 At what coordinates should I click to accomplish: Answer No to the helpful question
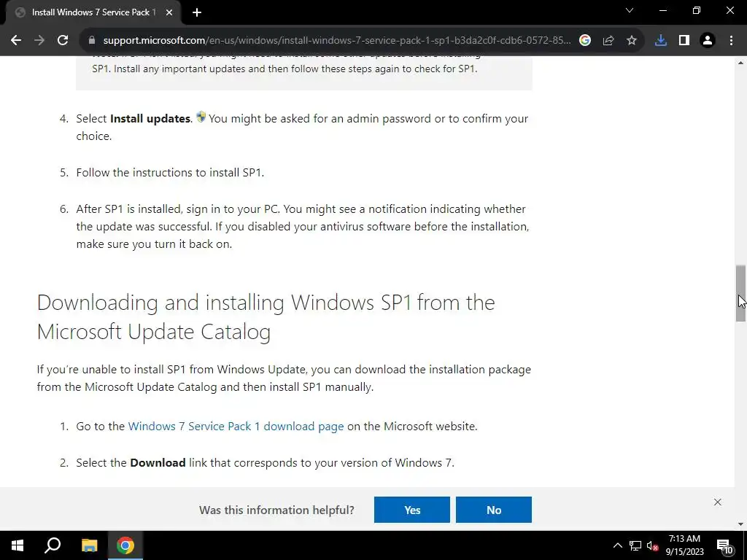[x=494, y=510]
